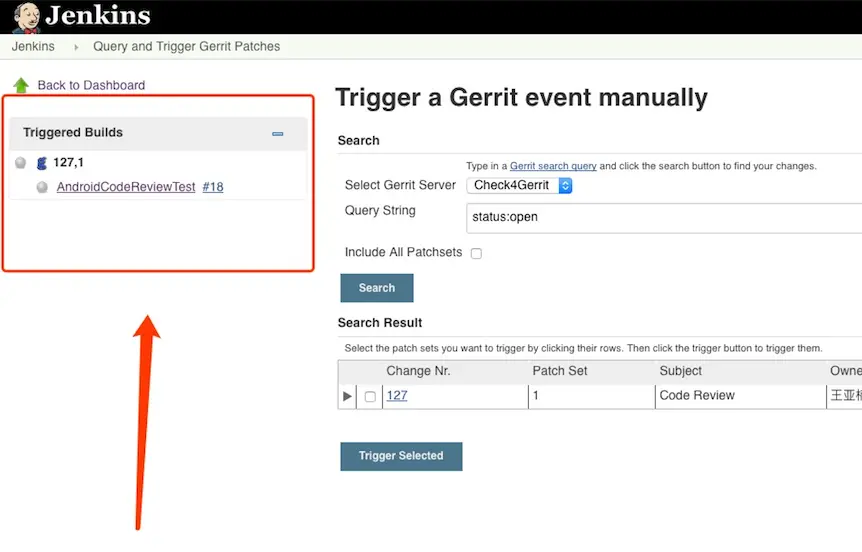
Task: Toggle the Include All Patchsets checkbox
Action: 476,253
